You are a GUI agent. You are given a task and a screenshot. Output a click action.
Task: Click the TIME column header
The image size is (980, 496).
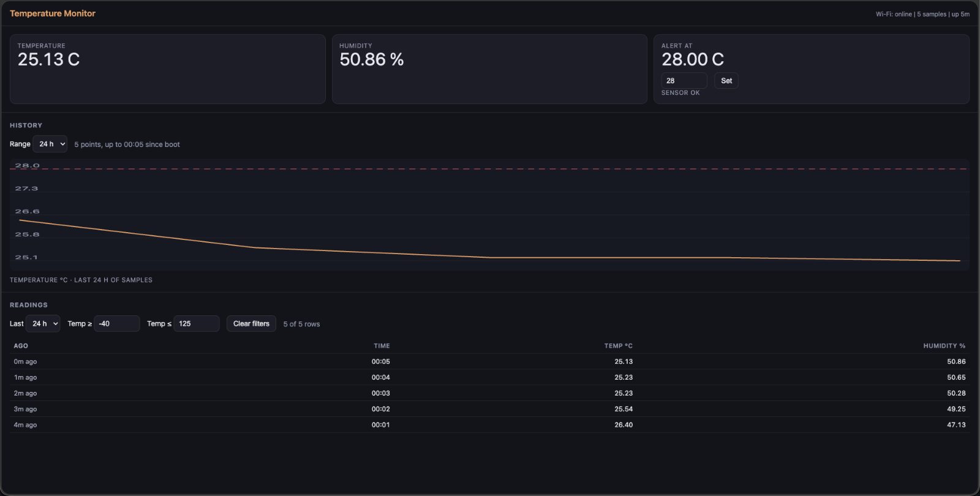click(382, 346)
